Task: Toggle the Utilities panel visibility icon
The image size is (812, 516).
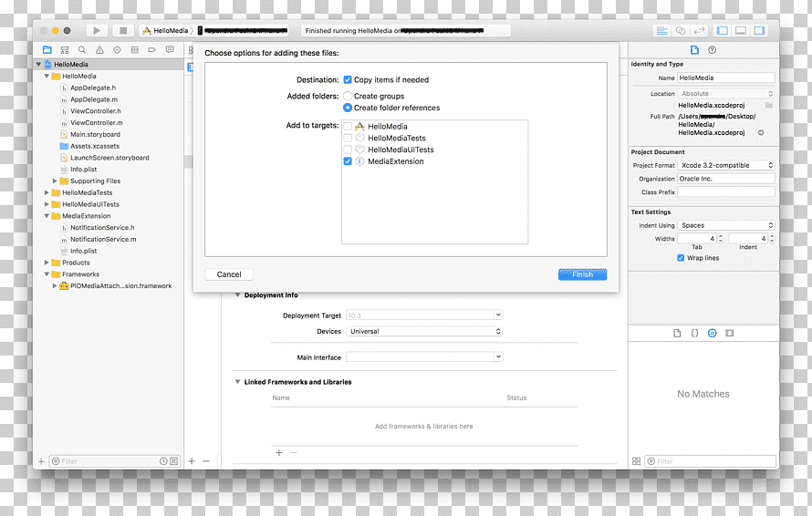Action: pos(760,30)
